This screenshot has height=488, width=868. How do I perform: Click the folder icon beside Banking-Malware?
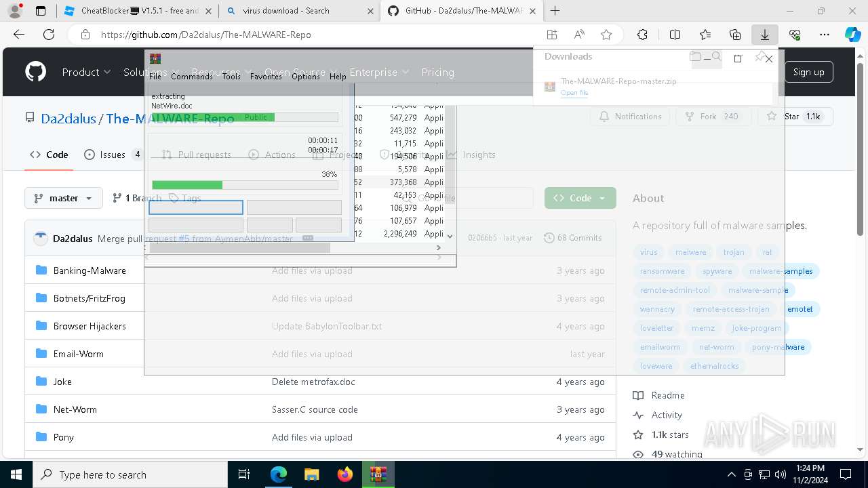point(41,270)
